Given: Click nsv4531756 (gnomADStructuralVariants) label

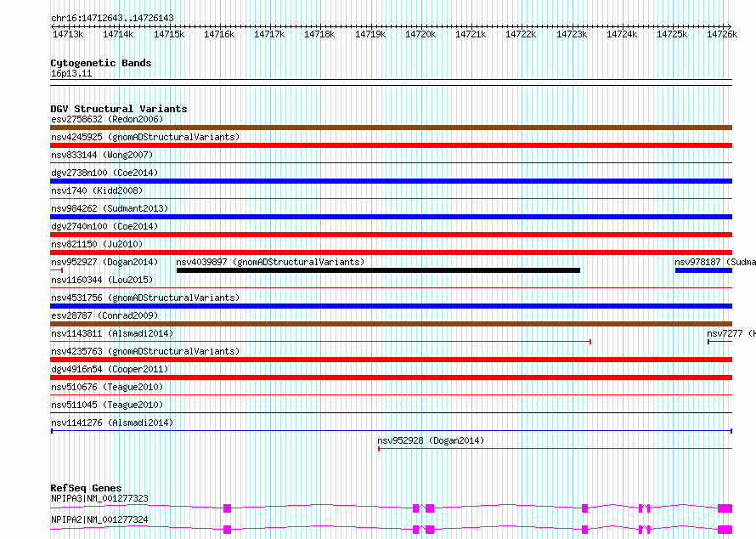Looking at the screenshot, I should pyautogui.click(x=145, y=298).
